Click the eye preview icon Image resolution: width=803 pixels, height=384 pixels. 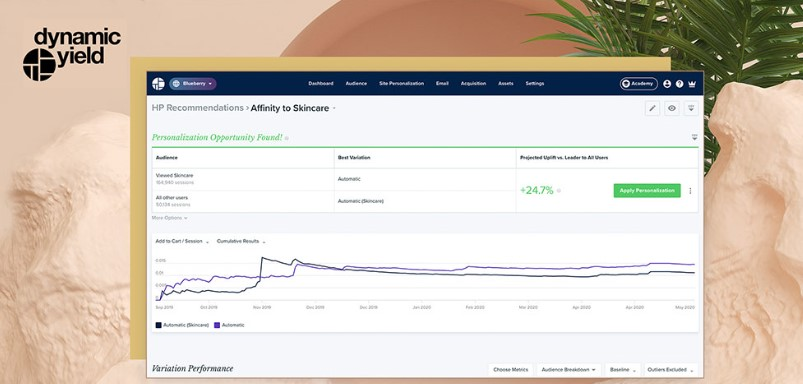tap(672, 108)
